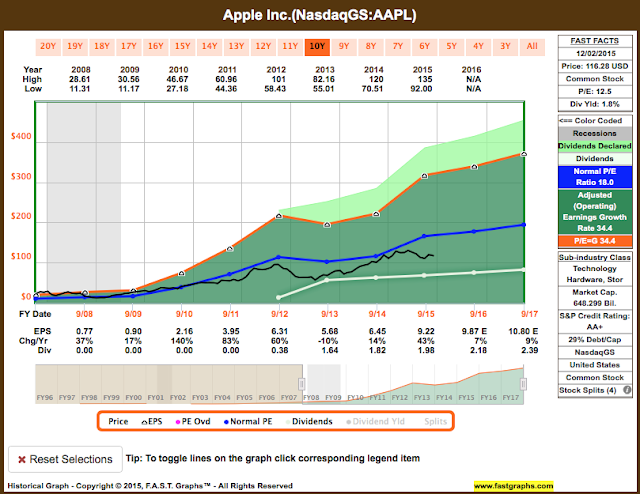Click the active 10Y range tab

click(317, 47)
